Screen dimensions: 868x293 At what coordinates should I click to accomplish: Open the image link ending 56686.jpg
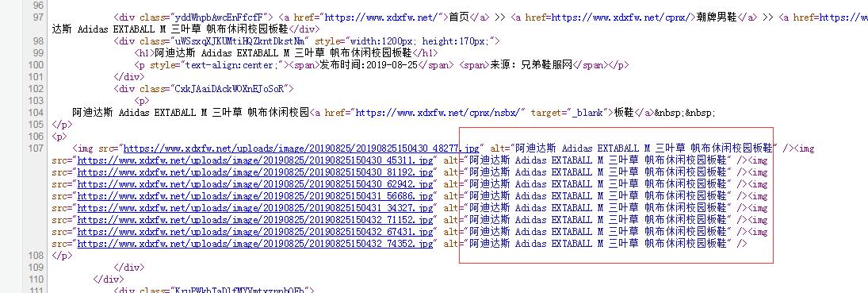[255, 196]
